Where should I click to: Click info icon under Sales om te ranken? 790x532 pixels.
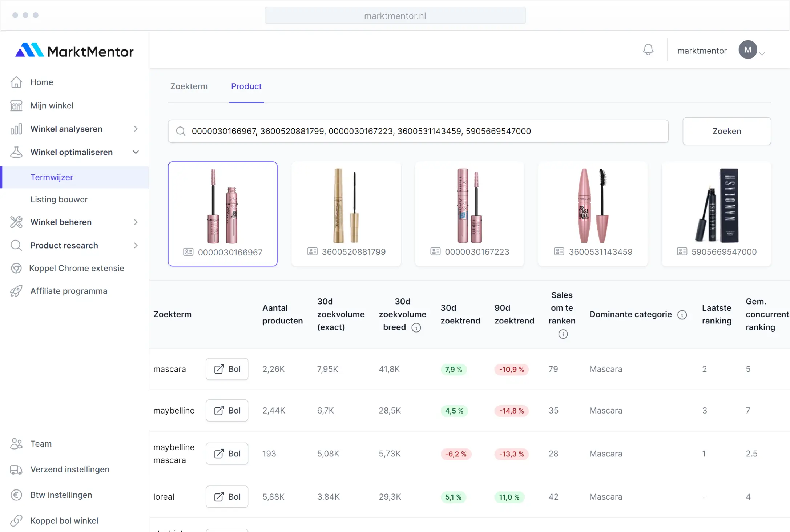[563, 334]
